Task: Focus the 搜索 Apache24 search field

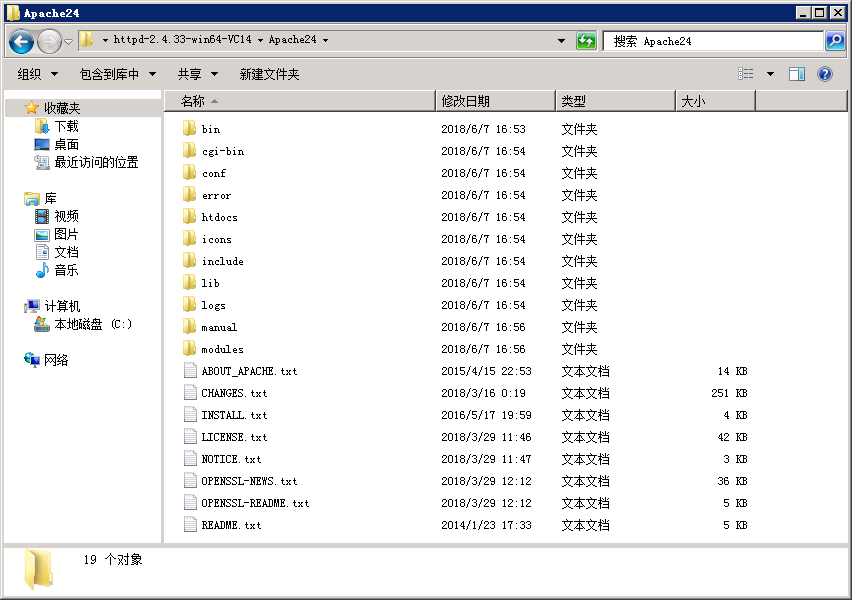Action: click(x=713, y=41)
